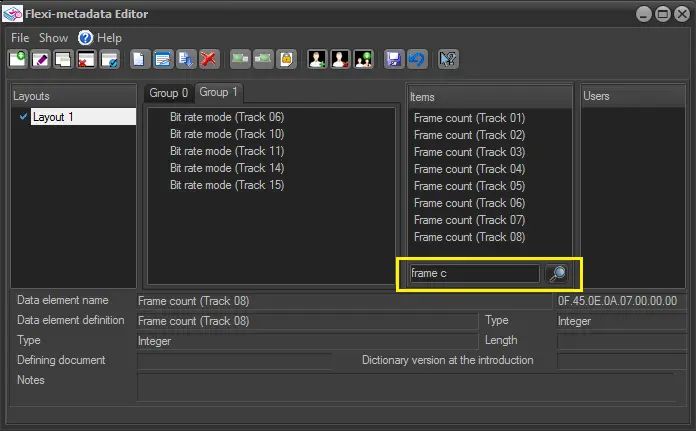Click the new blank page toolbar icon

(x=140, y=59)
